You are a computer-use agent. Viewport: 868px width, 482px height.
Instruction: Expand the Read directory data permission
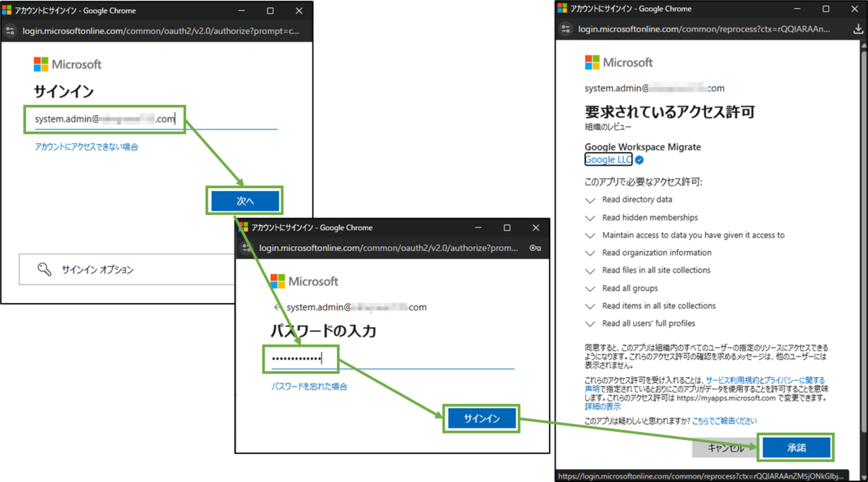coord(590,200)
